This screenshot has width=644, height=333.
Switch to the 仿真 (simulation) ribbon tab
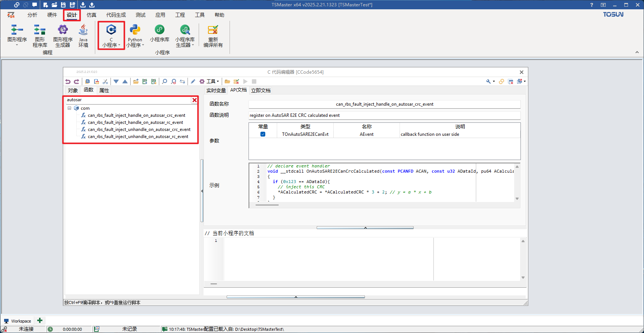coord(92,15)
